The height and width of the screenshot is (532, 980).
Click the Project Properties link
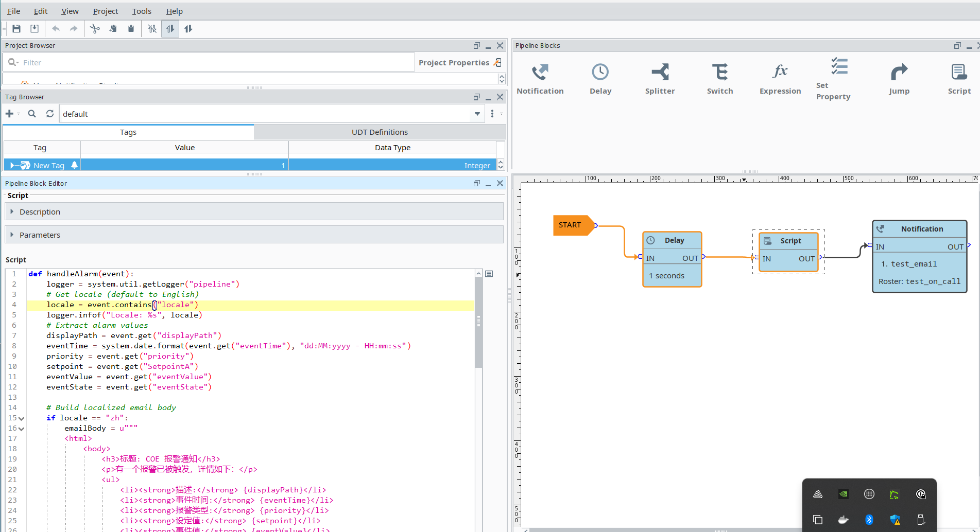click(x=454, y=63)
